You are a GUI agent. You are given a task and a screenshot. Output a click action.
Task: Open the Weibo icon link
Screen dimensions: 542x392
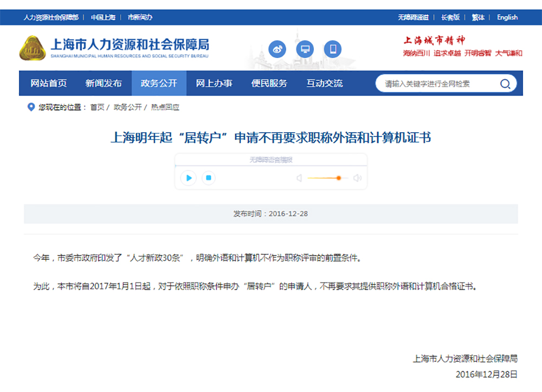(x=278, y=49)
